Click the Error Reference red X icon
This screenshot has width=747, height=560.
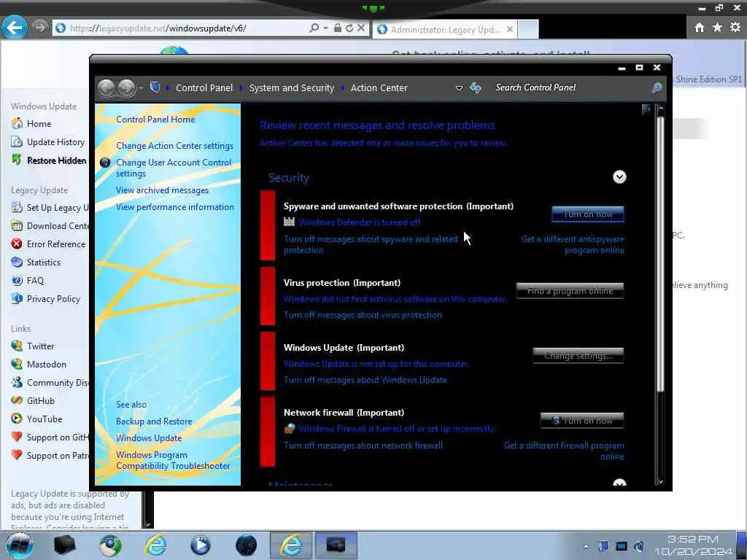(x=17, y=244)
